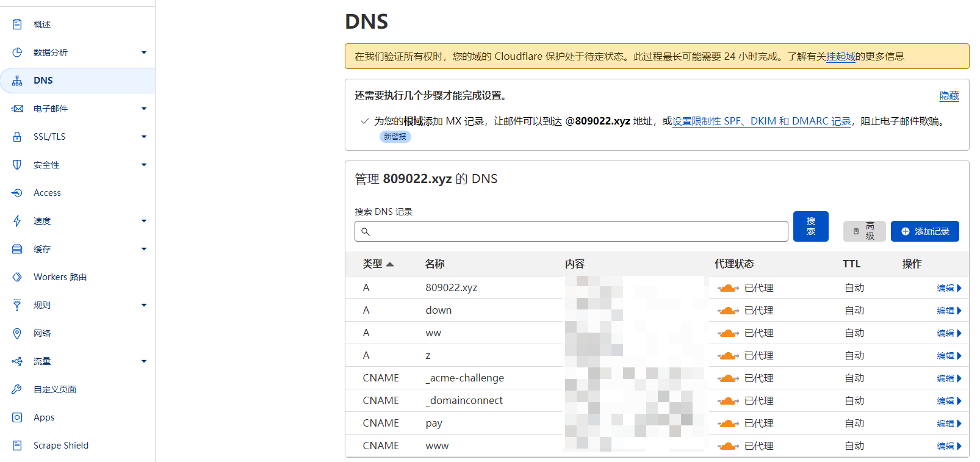Click the 安全性 shield icon

point(17,165)
